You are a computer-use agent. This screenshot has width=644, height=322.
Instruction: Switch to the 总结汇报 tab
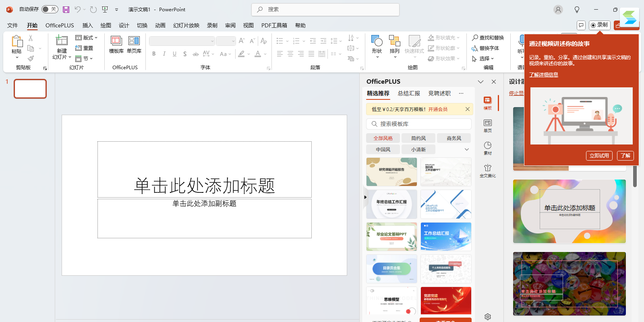[x=408, y=93]
